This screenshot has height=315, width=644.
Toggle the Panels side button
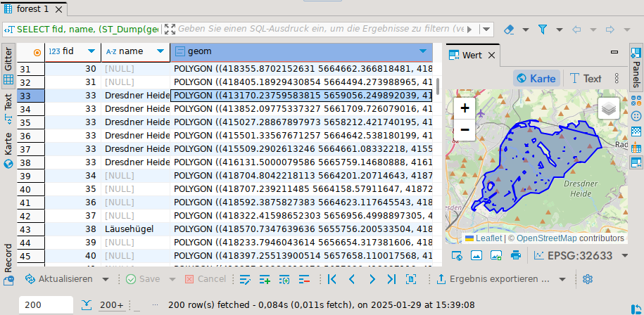coord(636,67)
